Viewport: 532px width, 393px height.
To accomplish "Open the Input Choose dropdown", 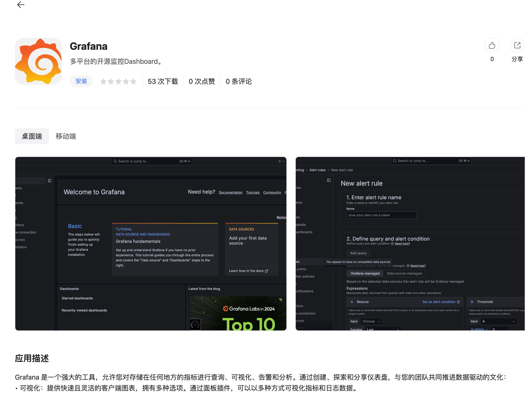I will [x=371, y=321].
